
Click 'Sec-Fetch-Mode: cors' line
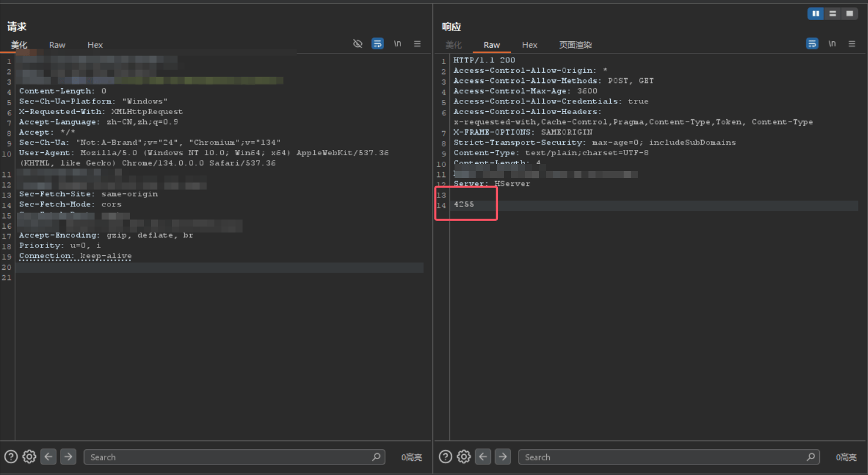pyautogui.click(x=70, y=204)
